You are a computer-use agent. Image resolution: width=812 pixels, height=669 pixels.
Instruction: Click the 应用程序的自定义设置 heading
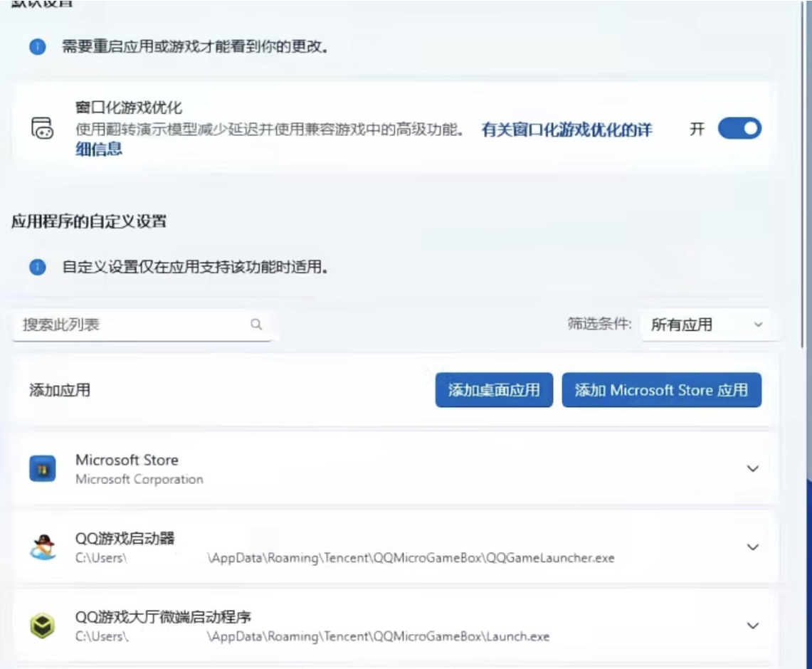89,221
